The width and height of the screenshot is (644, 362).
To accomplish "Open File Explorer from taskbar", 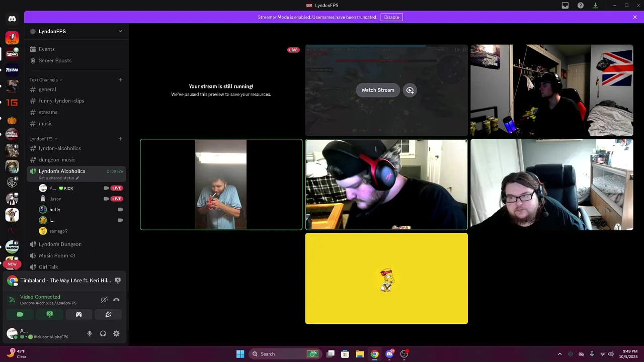I will 360,354.
